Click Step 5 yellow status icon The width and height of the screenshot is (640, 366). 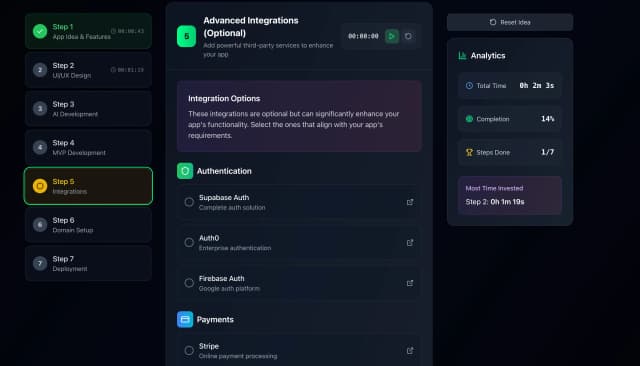40,186
